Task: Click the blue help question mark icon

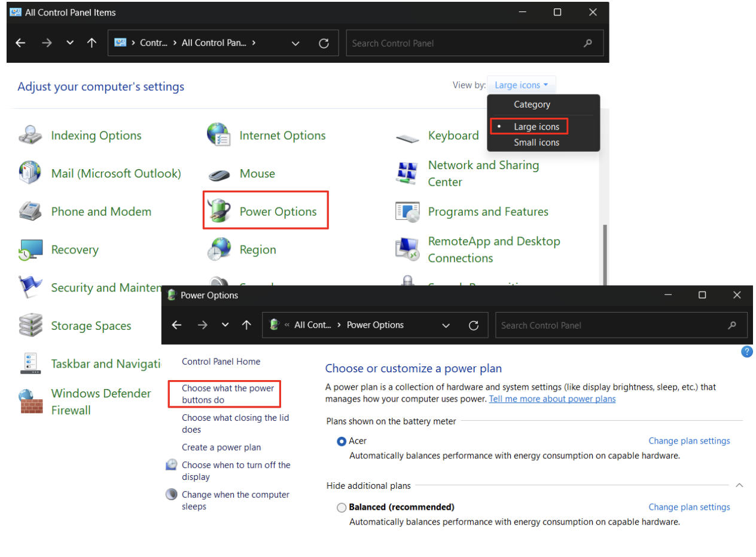Action: click(x=746, y=351)
